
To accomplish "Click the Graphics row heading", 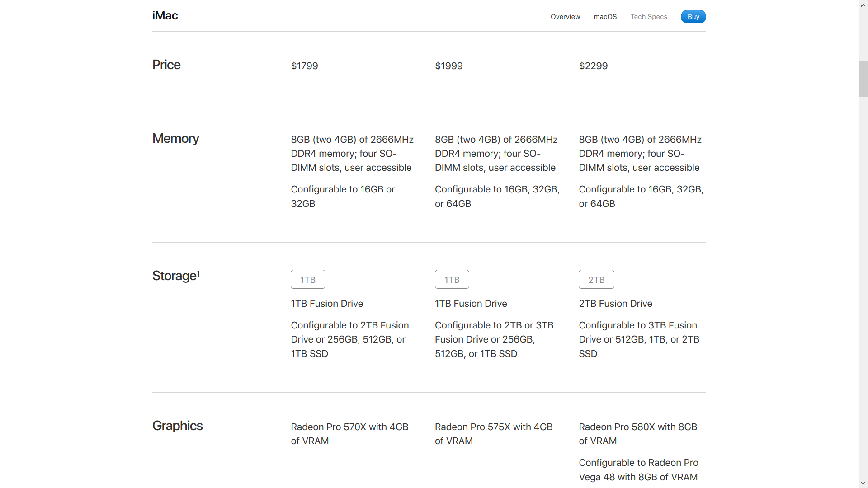I will point(177,426).
